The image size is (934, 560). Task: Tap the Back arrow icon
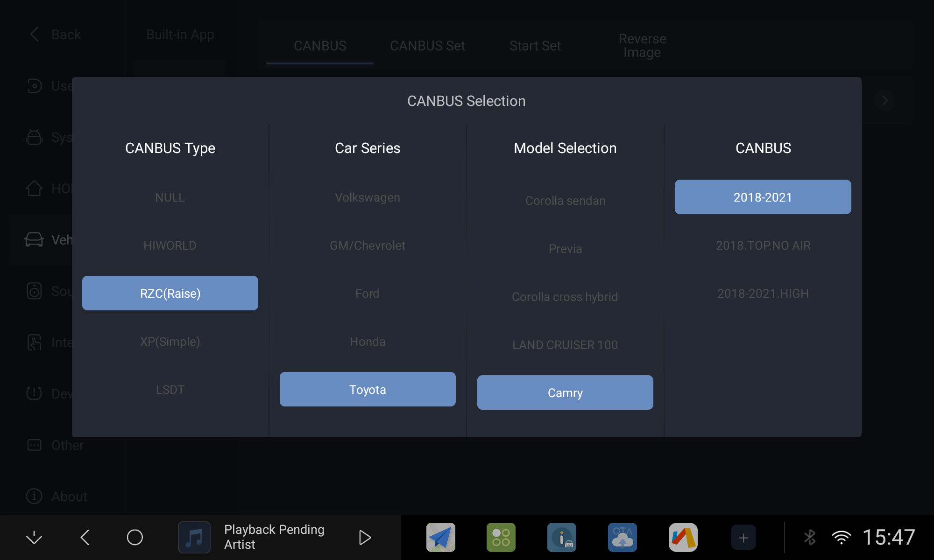coord(34,34)
